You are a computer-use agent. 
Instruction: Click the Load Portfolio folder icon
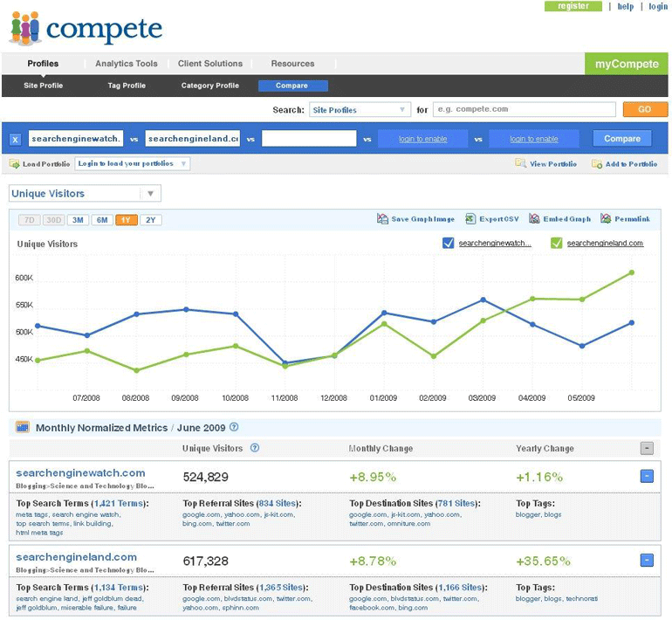click(x=14, y=164)
